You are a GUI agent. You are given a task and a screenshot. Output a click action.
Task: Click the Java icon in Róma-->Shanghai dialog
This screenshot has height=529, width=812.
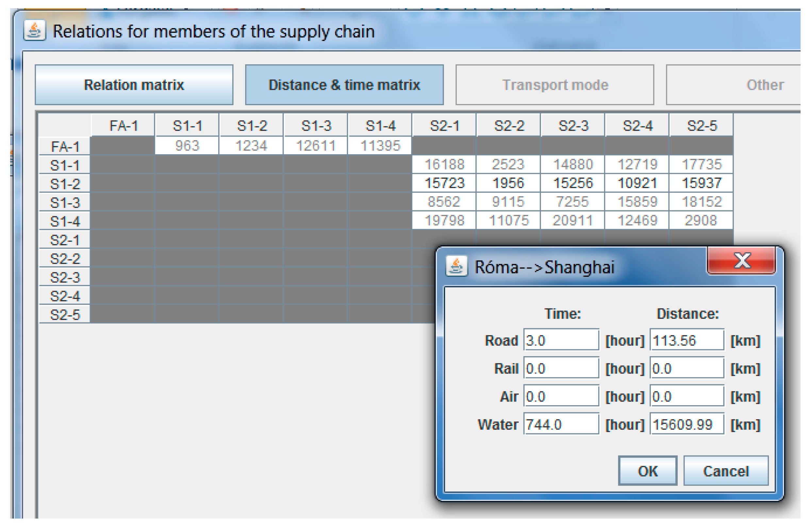coord(456,266)
